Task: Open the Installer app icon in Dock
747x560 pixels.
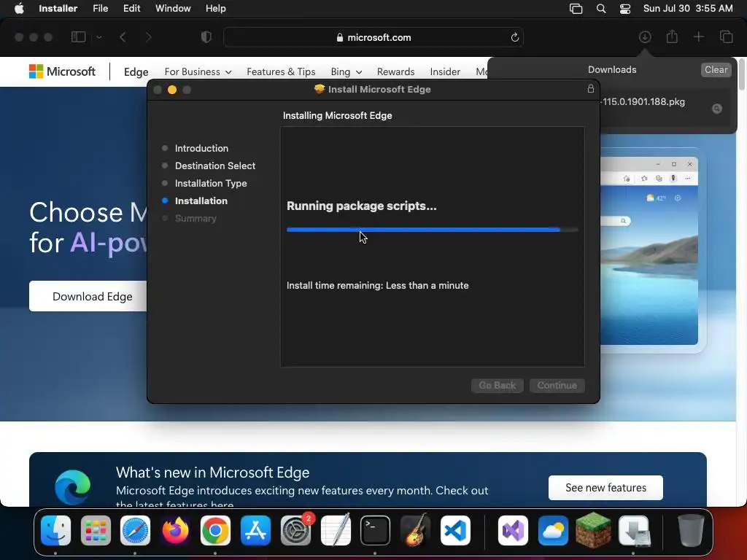Action: coord(634,530)
